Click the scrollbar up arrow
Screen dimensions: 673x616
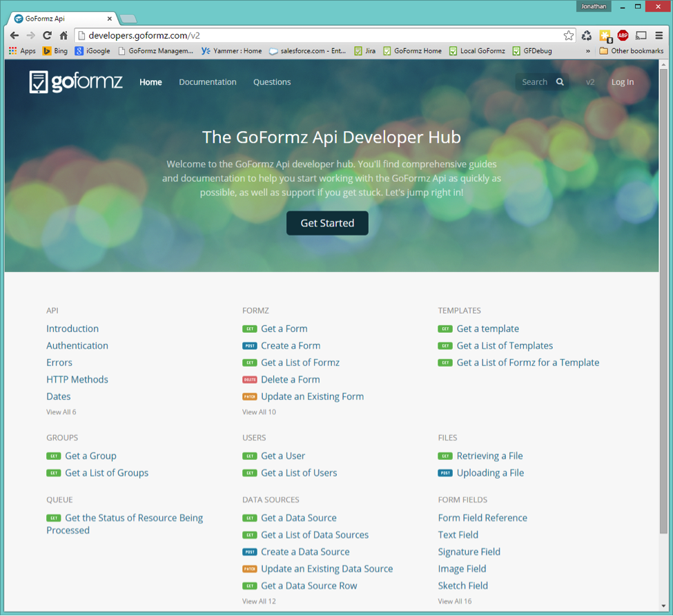click(x=663, y=64)
